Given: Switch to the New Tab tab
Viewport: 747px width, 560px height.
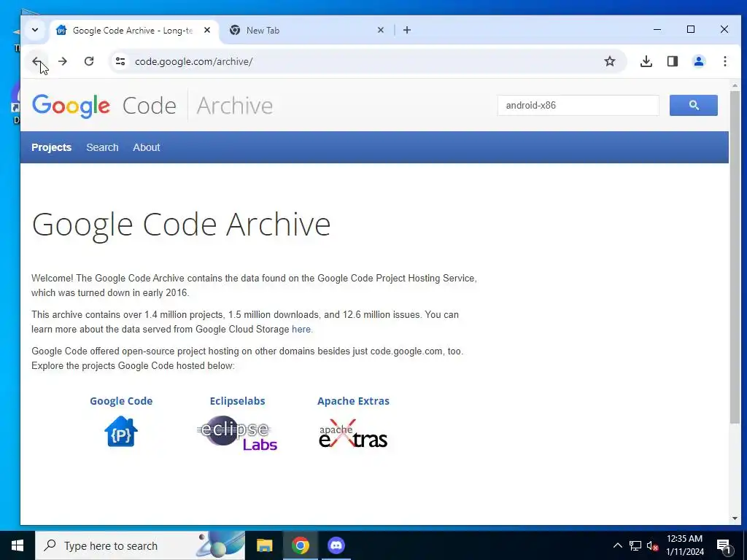Looking at the screenshot, I should pyautogui.click(x=306, y=31).
